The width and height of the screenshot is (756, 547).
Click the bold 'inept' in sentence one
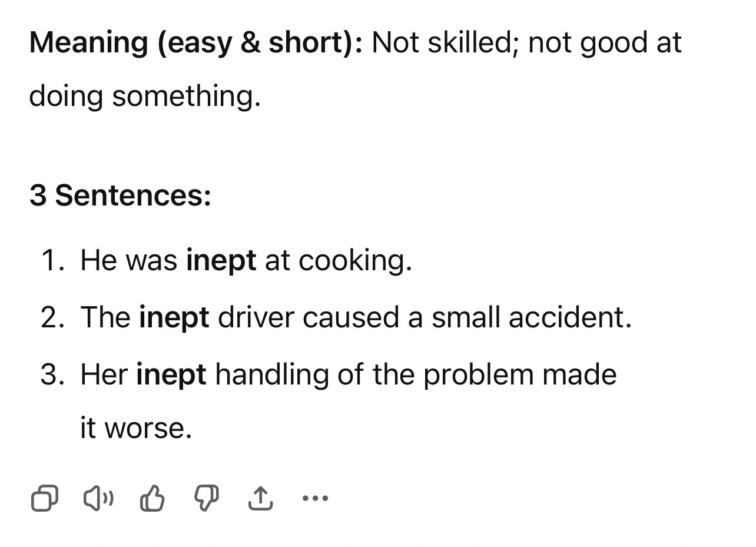pos(221,260)
